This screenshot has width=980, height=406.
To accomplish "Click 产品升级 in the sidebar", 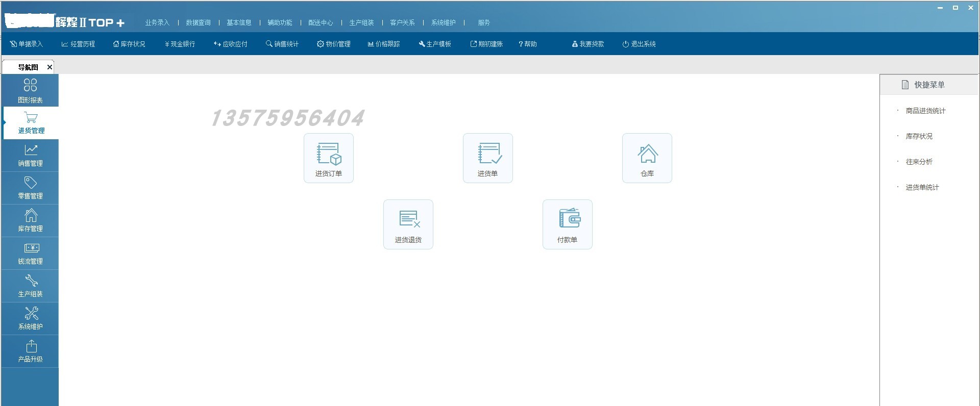I will (x=30, y=351).
